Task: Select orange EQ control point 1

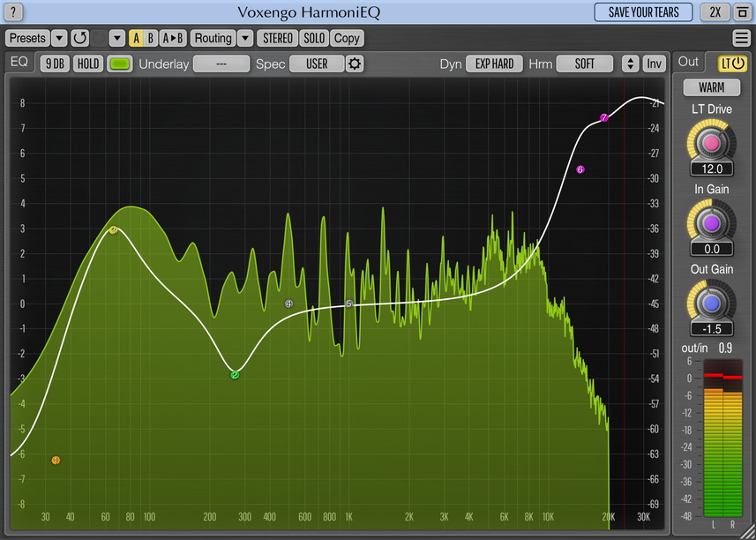Action: [56, 461]
